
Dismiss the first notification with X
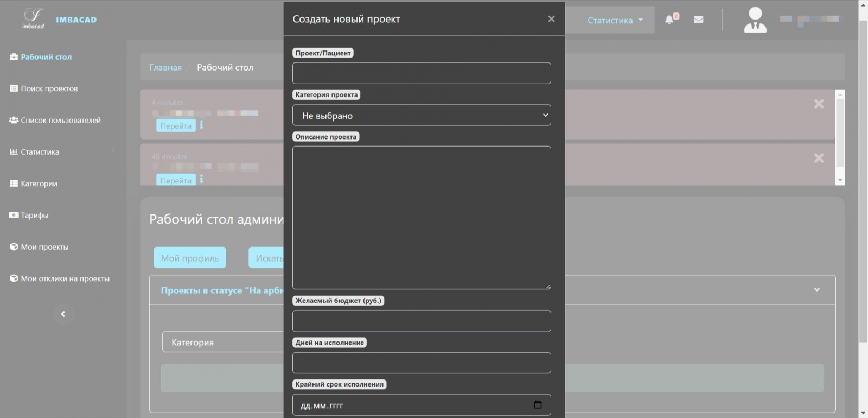(x=819, y=104)
